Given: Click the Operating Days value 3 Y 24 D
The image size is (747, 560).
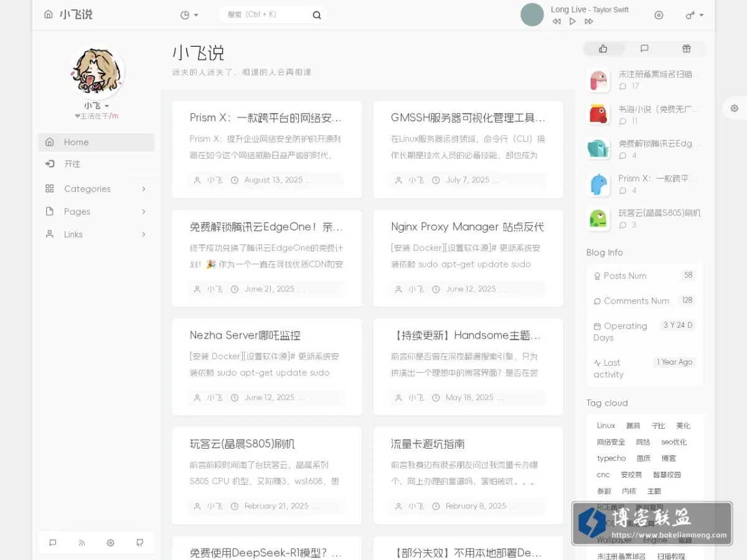Looking at the screenshot, I should pos(678,325).
